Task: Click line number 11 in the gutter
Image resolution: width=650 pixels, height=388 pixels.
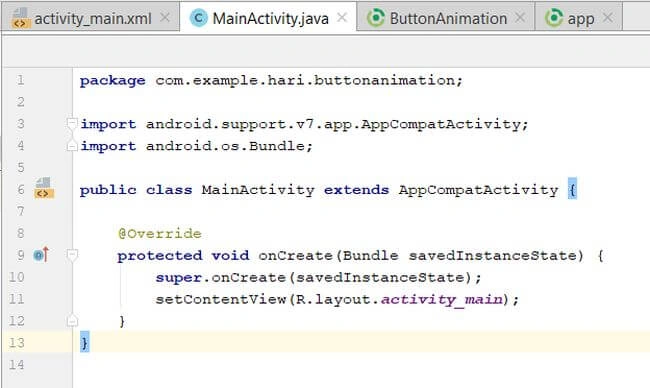Action: (17, 298)
